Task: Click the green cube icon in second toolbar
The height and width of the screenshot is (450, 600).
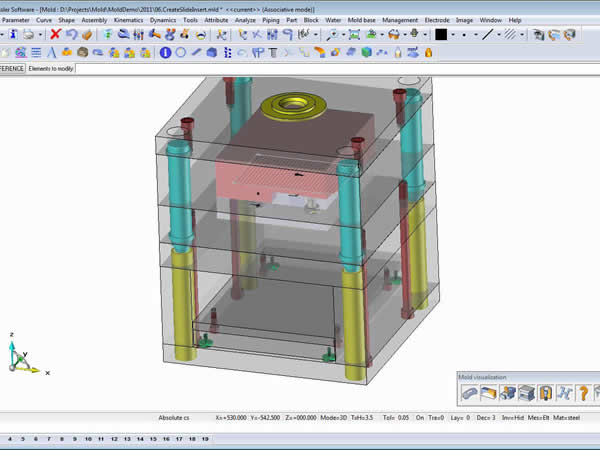Action: tap(367, 52)
